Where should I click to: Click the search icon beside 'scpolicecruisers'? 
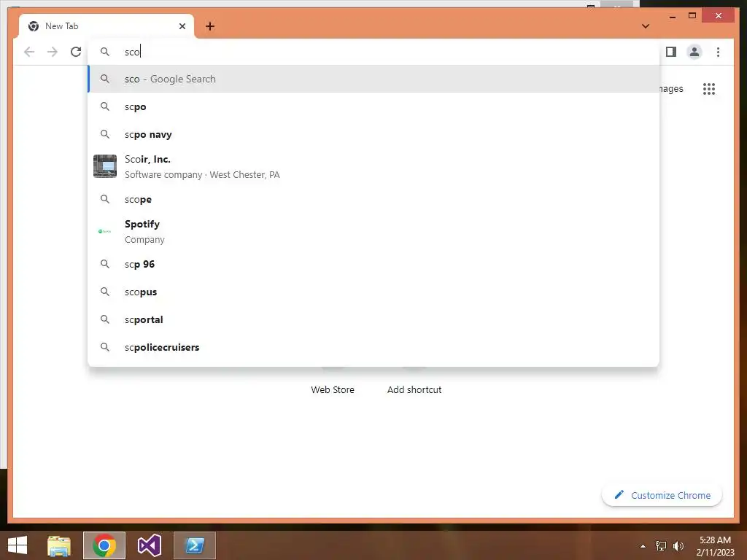(x=105, y=346)
